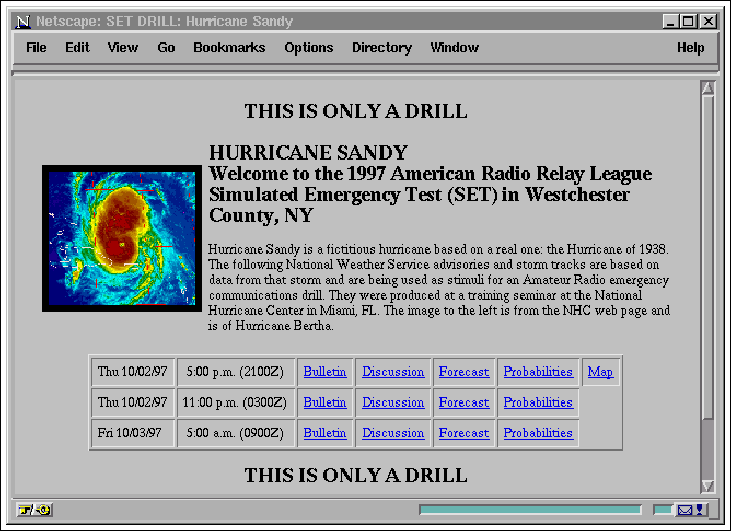The width and height of the screenshot is (731, 531).
Task: Open the Options menu
Action: 309,48
